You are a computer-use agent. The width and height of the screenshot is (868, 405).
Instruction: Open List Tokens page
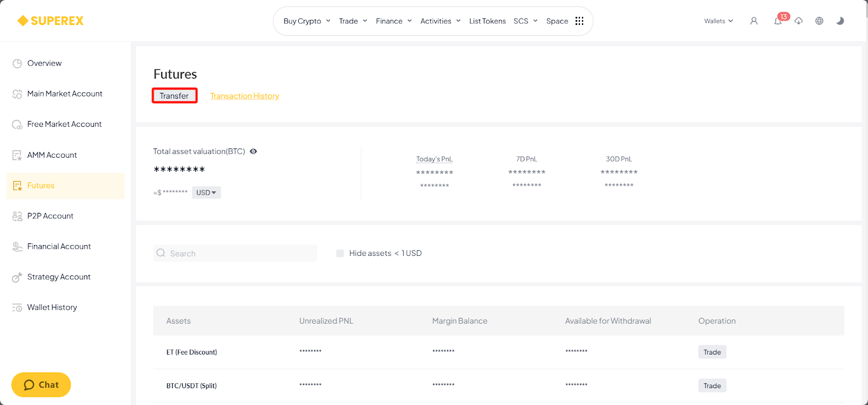(x=488, y=21)
